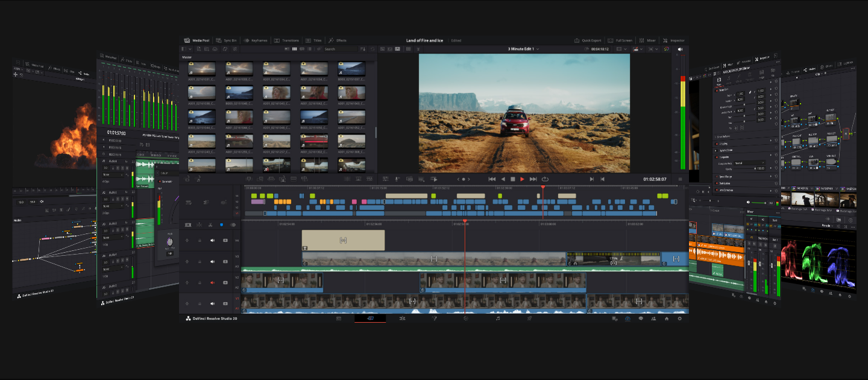Open the Effects panel
This screenshot has height=380, width=868.
[x=338, y=40]
